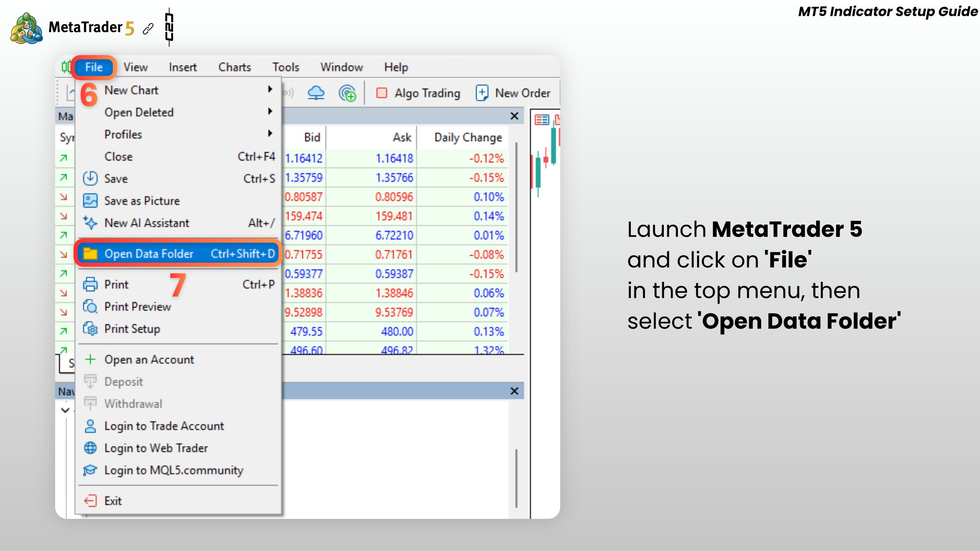The width and height of the screenshot is (980, 551).
Task: Open the Tools menu
Action: tap(286, 67)
